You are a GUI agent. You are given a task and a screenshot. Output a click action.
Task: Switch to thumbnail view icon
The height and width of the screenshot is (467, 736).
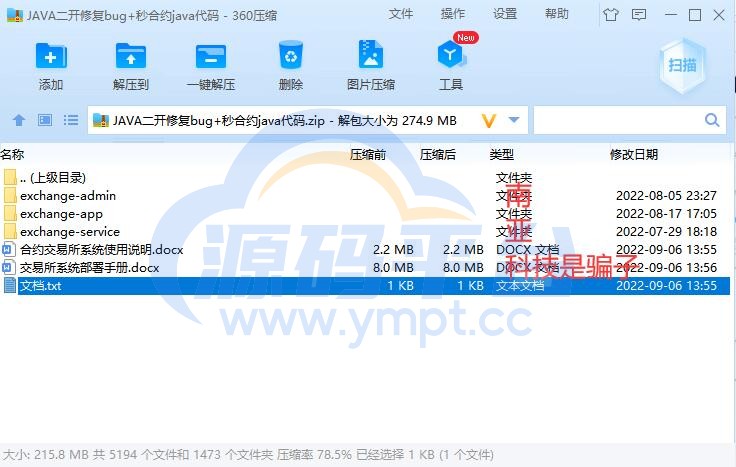(45, 121)
